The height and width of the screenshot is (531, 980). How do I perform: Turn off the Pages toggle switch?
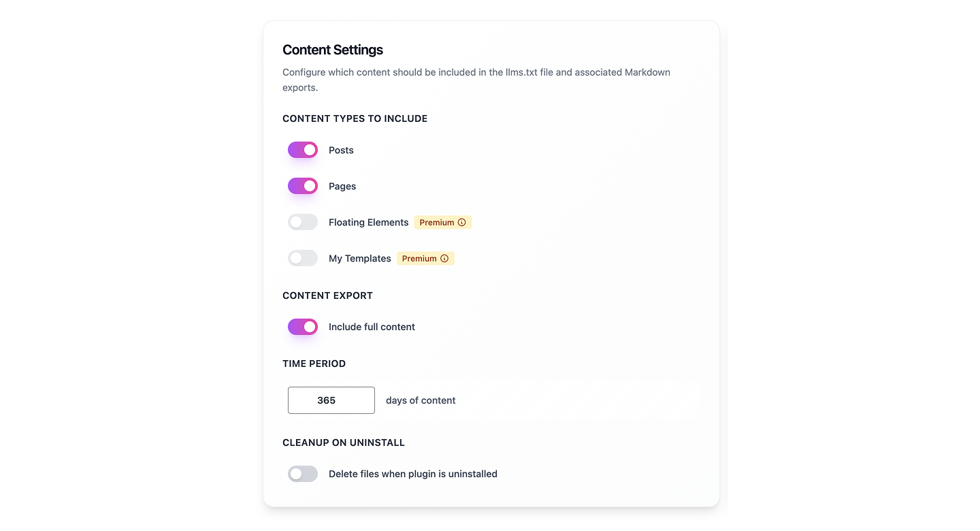point(303,186)
